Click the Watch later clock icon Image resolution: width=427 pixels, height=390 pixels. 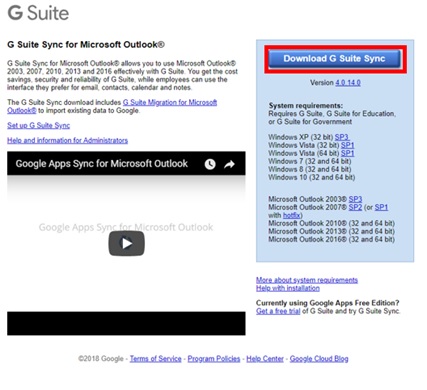coord(210,164)
